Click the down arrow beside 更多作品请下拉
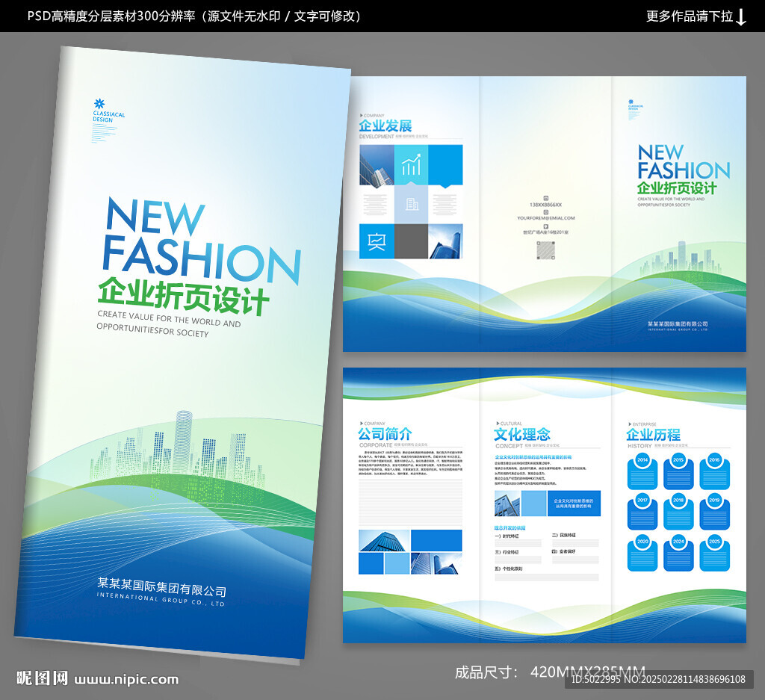Viewport: 765px width, 700px height. pos(741,17)
